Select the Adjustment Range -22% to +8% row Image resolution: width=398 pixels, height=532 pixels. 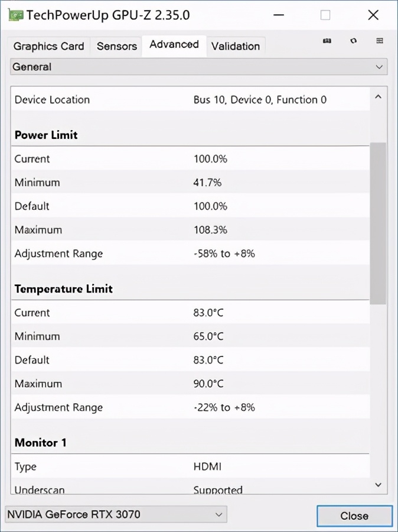(190, 407)
